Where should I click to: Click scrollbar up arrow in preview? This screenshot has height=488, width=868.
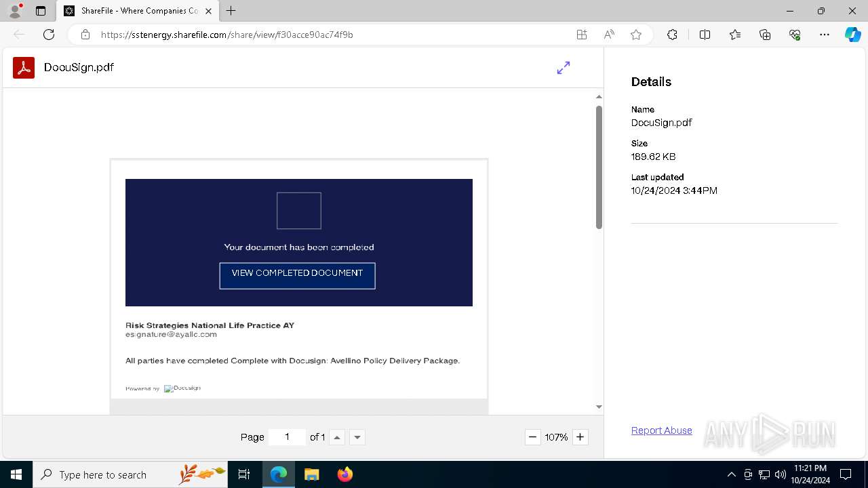599,97
